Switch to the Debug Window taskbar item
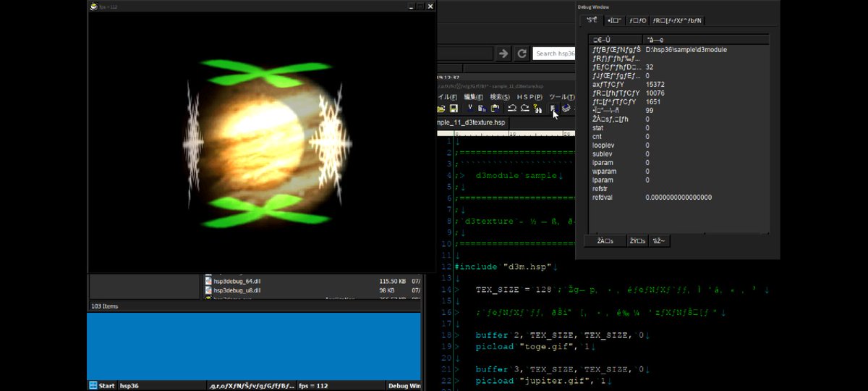 [404, 386]
